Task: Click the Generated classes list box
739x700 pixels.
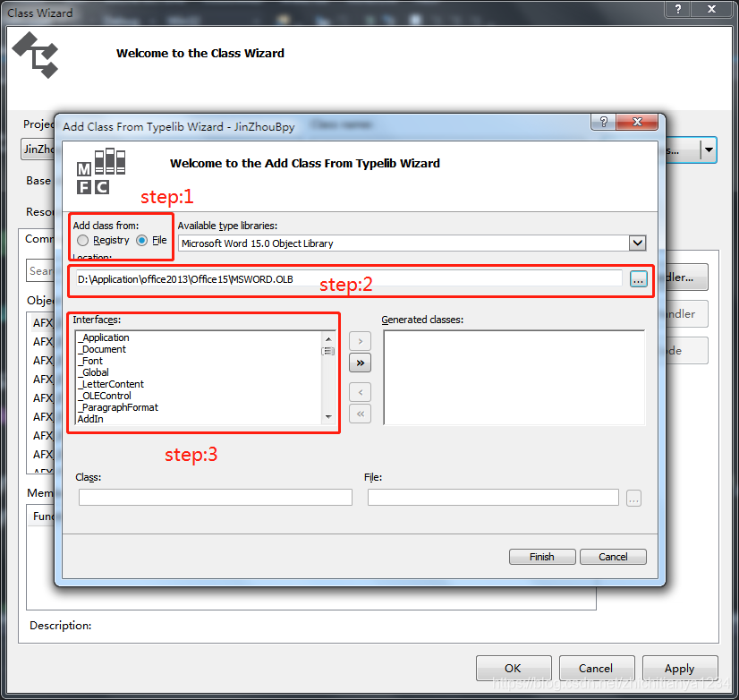Action: (514, 378)
